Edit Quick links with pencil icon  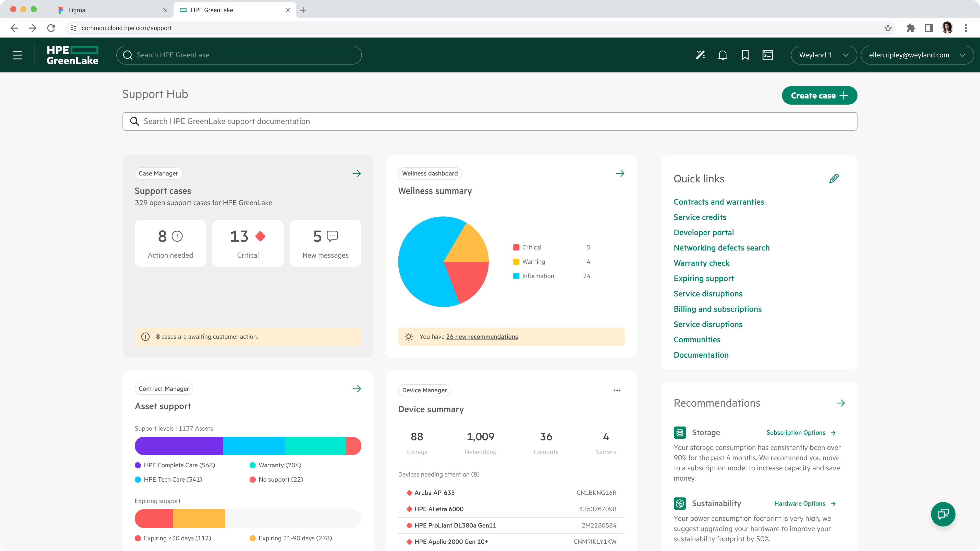point(834,179)
